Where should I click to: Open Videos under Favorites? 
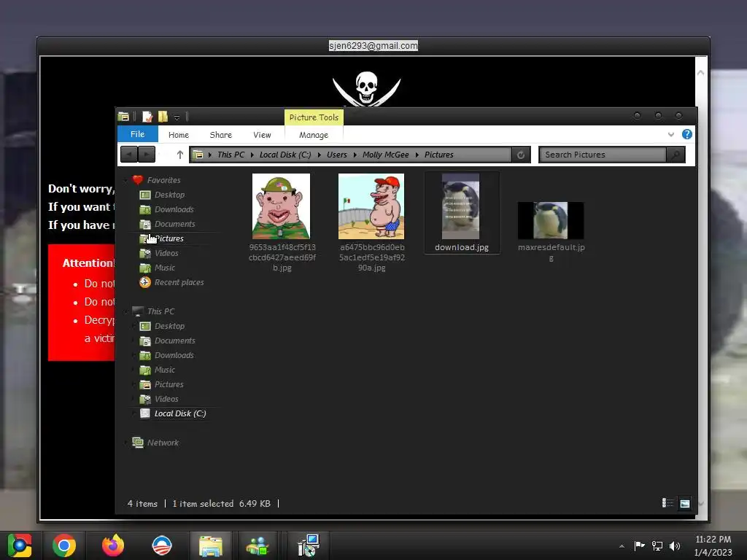click(x=166, y=253)
